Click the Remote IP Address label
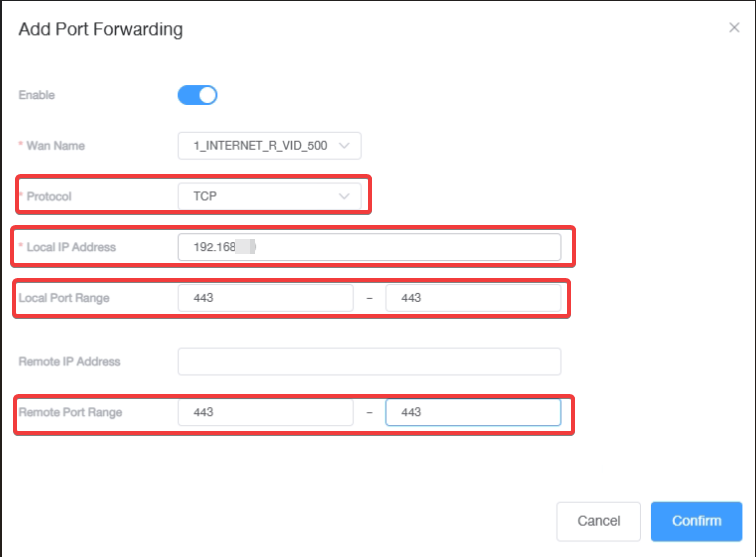The height and width of the screenshot is (557, 756). point(69,361)
